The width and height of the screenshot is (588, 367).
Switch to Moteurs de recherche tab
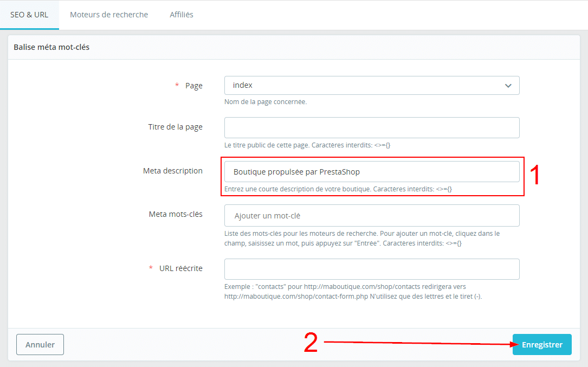tap(109, 15)
